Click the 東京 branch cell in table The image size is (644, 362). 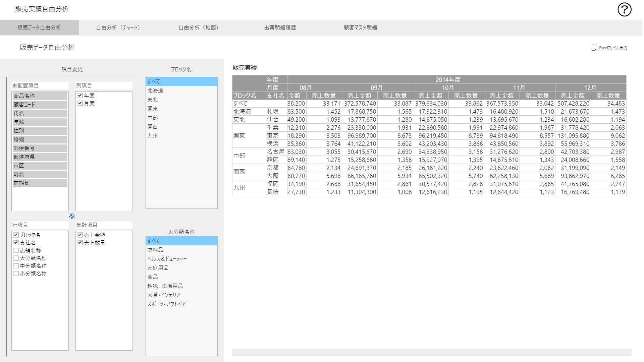pos(273,136)
